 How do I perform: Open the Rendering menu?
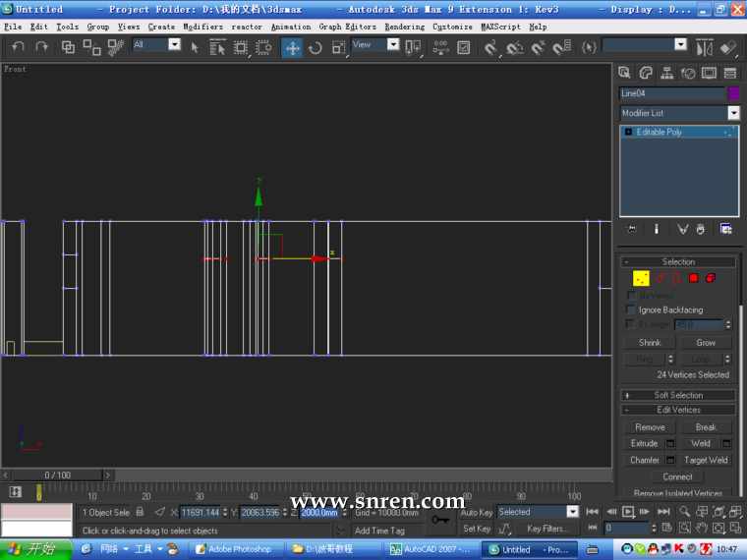tap(405, 28)
